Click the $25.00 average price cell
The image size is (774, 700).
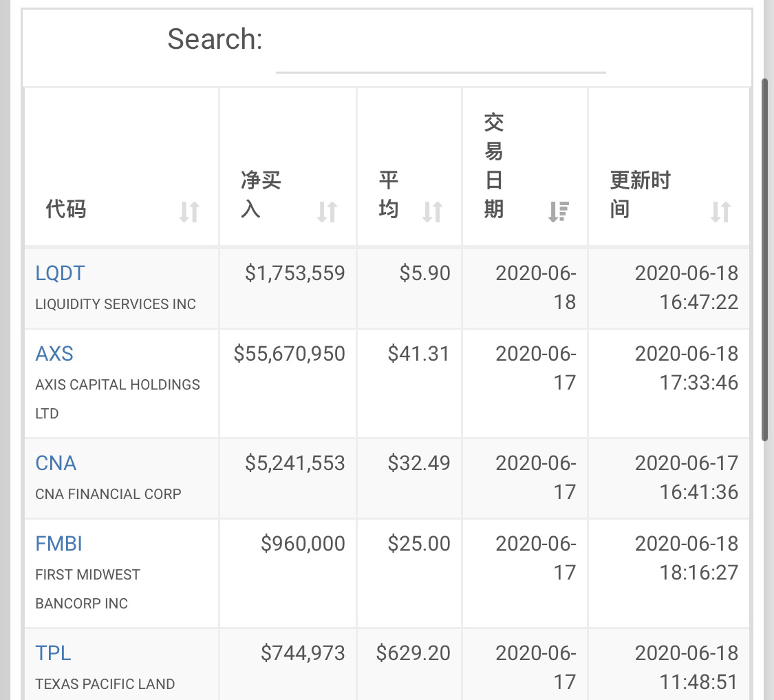[x=419, y=544]
